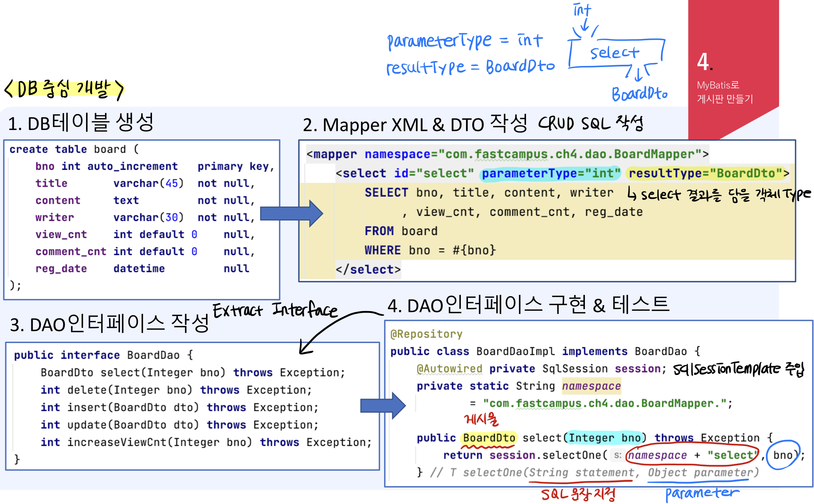Image resolution: width=814 pixels, height=504 pixels.
Task: Select the cyan highlighted parameterType="int" attribute
Action: [551, 173]
